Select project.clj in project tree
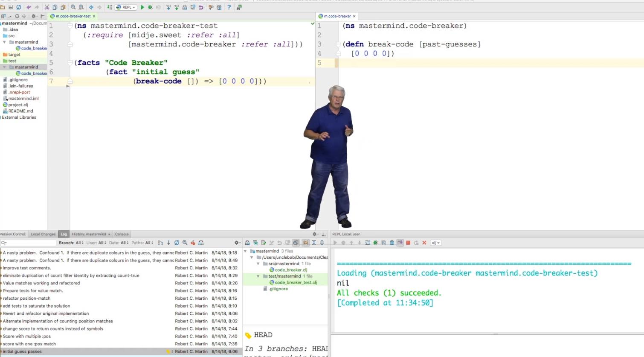Image resolution: width=644 pixels, height=357 pixels. (x=18, y=105)
